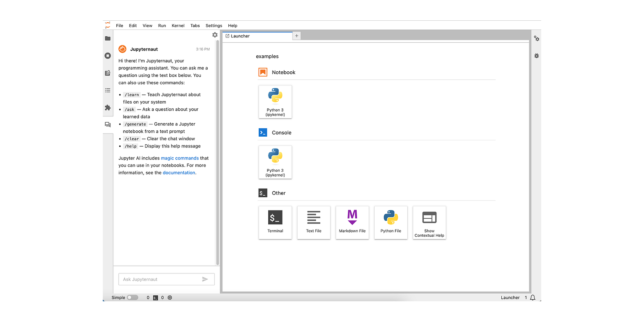
Task: Click the /generate command text
Action: [135, 124]
